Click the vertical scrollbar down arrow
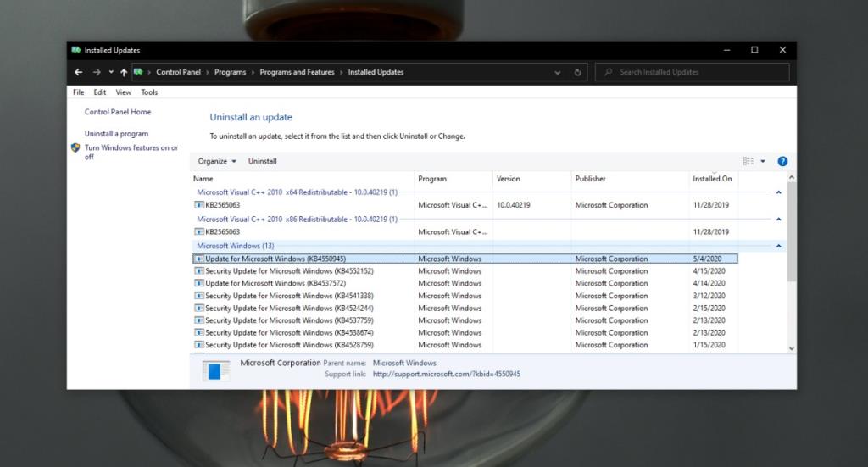 [792, 348]
